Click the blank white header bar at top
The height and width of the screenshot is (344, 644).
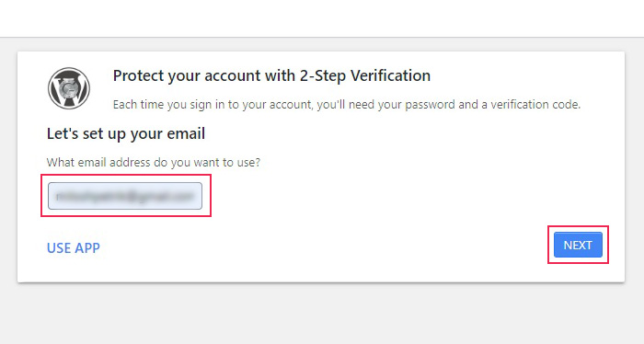coord(322,18)
